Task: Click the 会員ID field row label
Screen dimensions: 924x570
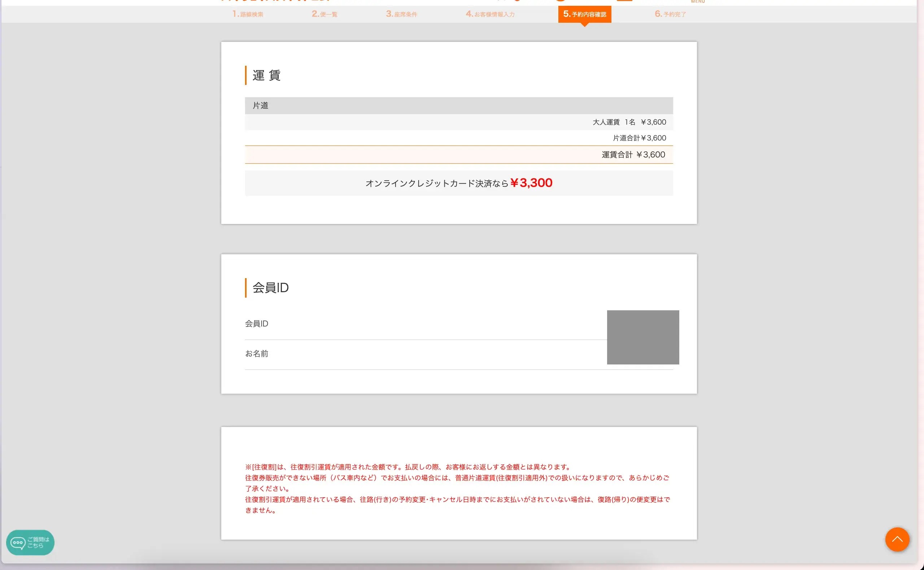Action: (x=257, y=323)
